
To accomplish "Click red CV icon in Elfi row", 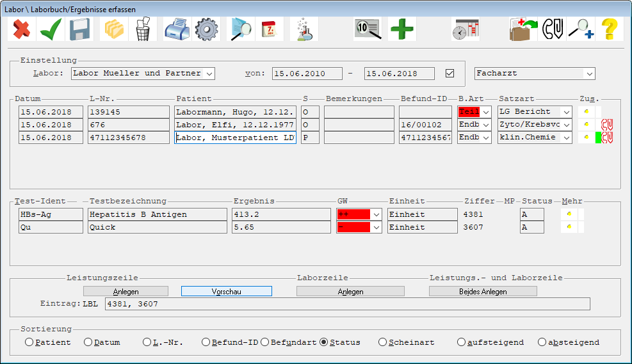I will pyautogui.click(x=607, y=124).
